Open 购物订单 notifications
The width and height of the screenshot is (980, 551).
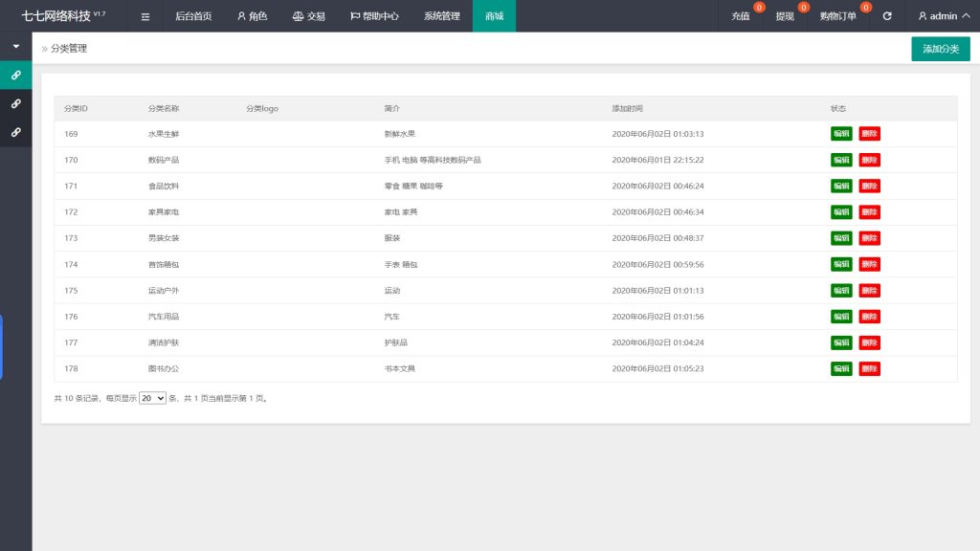(x=838, y=16)
